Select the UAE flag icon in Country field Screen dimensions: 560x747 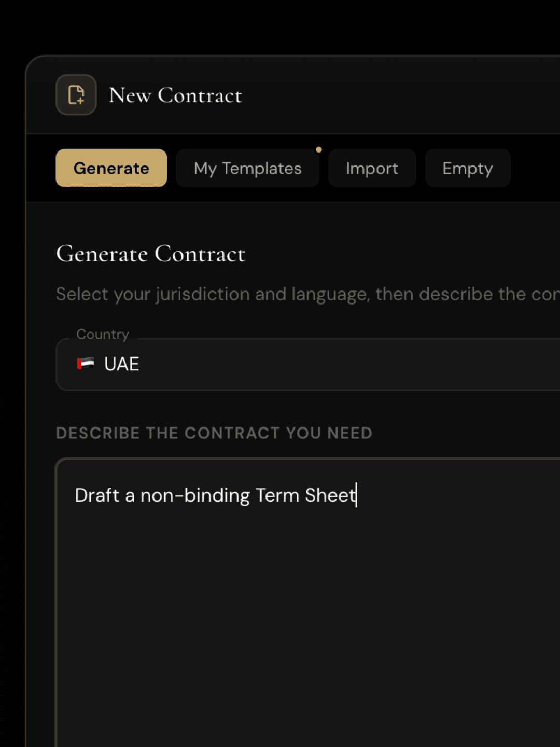[86, 364]
